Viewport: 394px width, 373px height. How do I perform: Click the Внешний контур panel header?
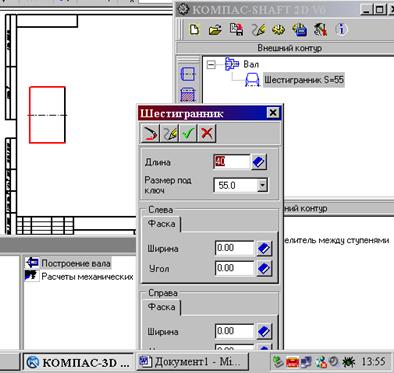tap(289, 48)
